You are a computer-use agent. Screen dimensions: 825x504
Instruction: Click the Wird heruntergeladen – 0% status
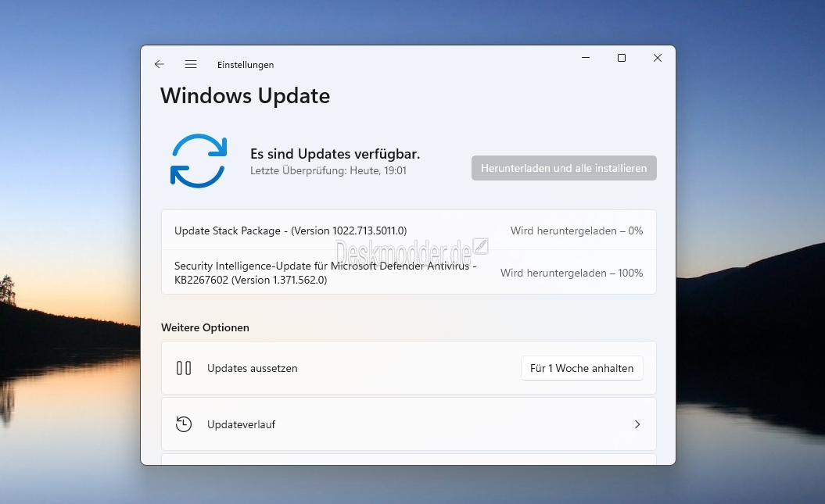click(576, 231)
